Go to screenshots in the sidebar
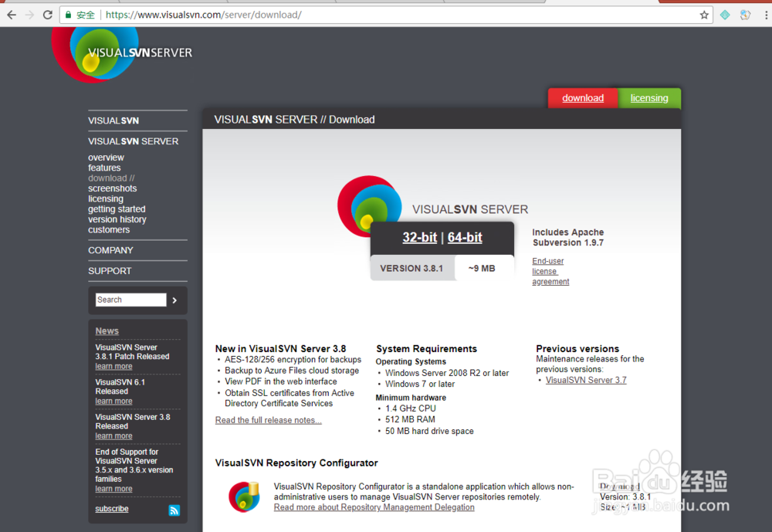This screenshot has width=772, height=532. coord(112,188)
